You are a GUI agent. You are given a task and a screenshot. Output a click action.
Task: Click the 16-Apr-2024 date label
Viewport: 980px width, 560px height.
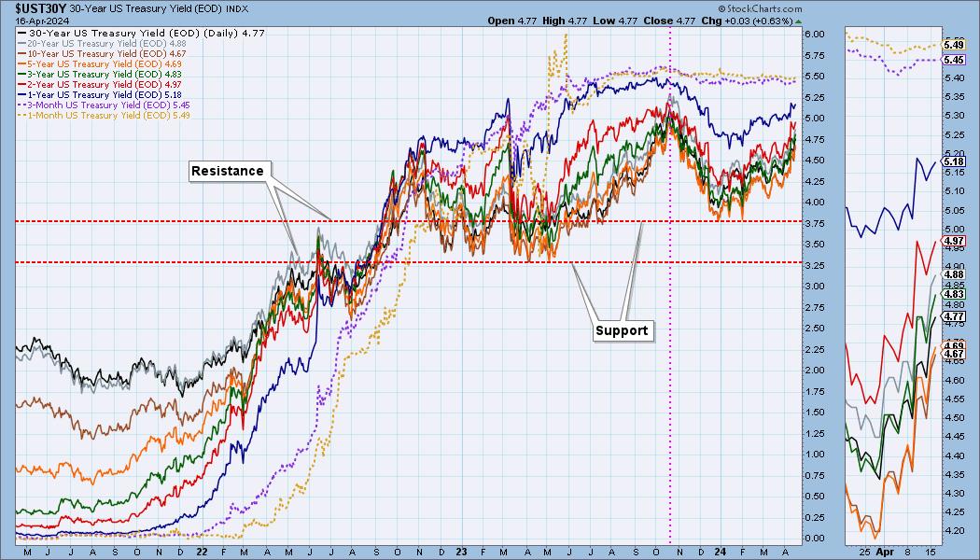43,21
